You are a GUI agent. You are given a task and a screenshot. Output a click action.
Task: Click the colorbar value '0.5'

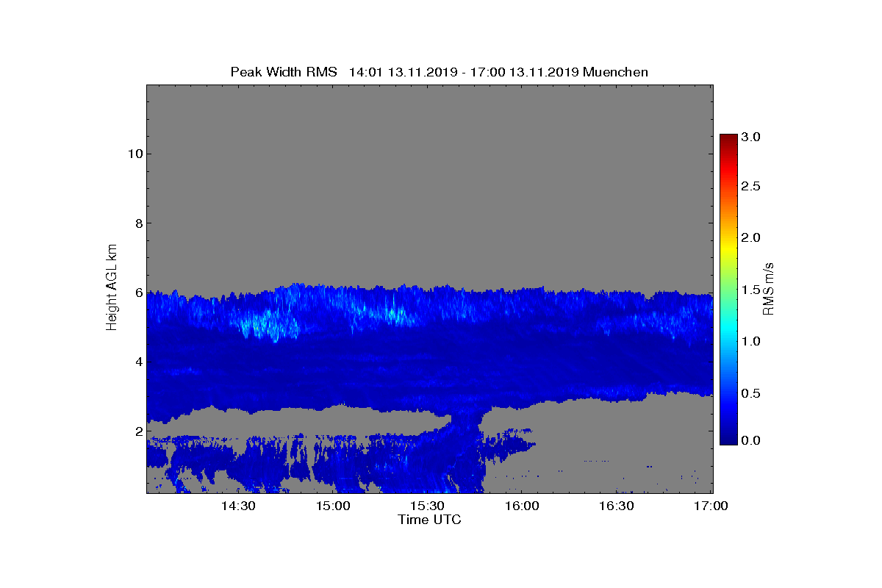coord(751,394)
